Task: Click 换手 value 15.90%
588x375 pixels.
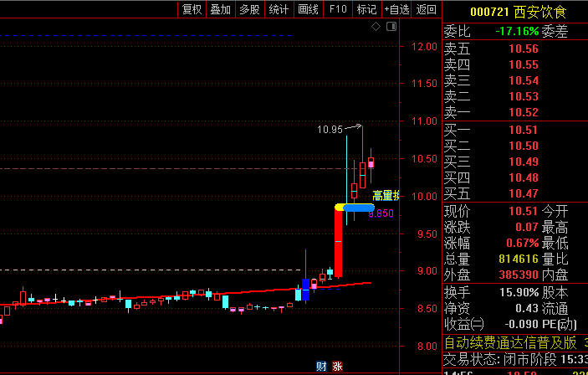Action: click(x=519, y=292)
